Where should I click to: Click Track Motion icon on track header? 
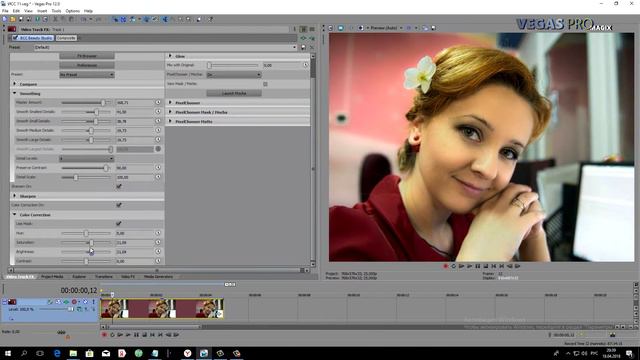pos(58,302)
